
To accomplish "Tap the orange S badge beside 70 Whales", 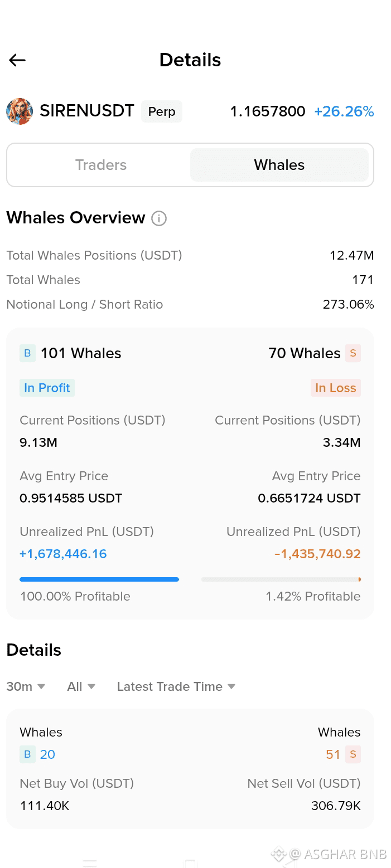I will coord(353,353).
